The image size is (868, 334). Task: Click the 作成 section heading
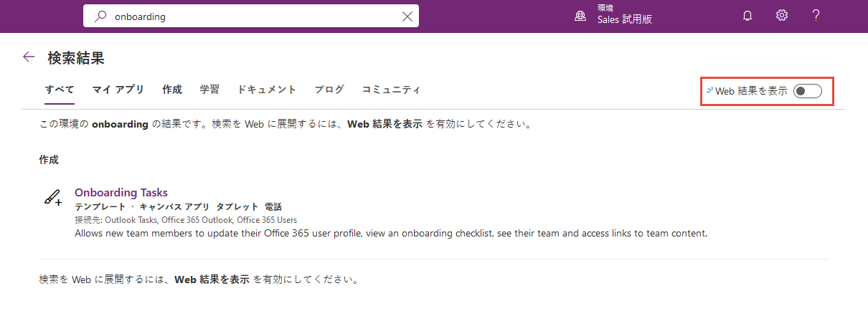coord(49,160)
